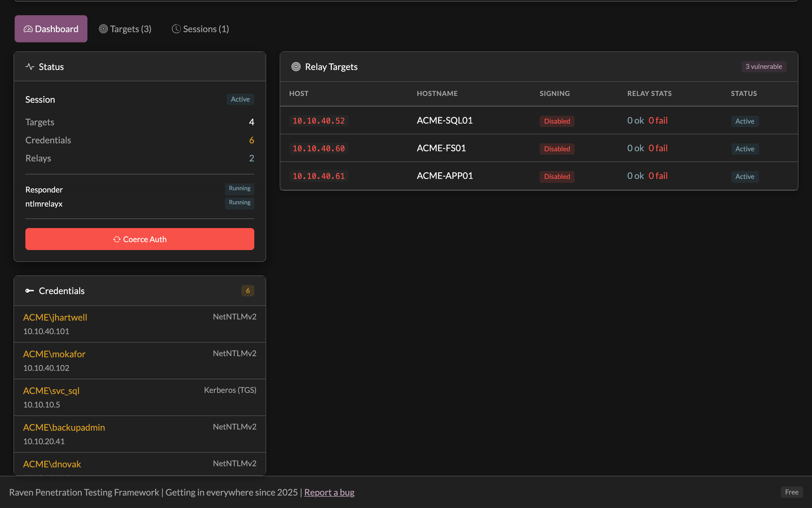Click the Kerberos (TGS) label
This screenshot has width=812, height=508.
click(x=230, y=390)
